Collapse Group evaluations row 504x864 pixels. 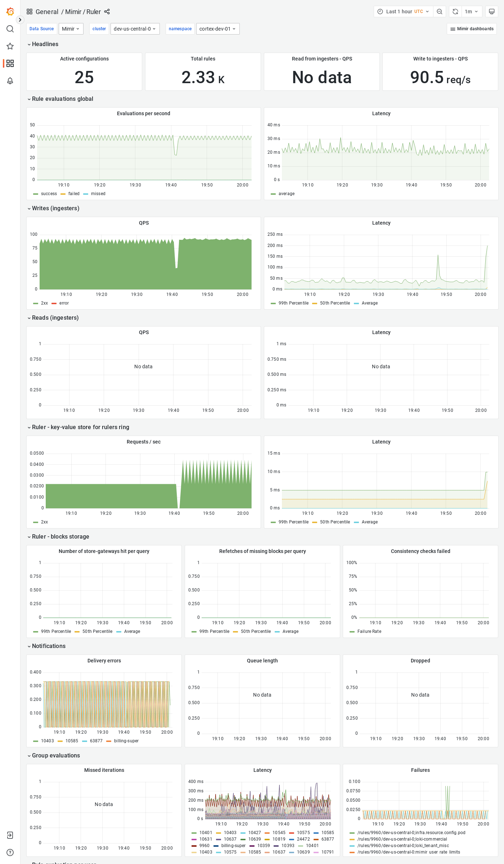54,755
